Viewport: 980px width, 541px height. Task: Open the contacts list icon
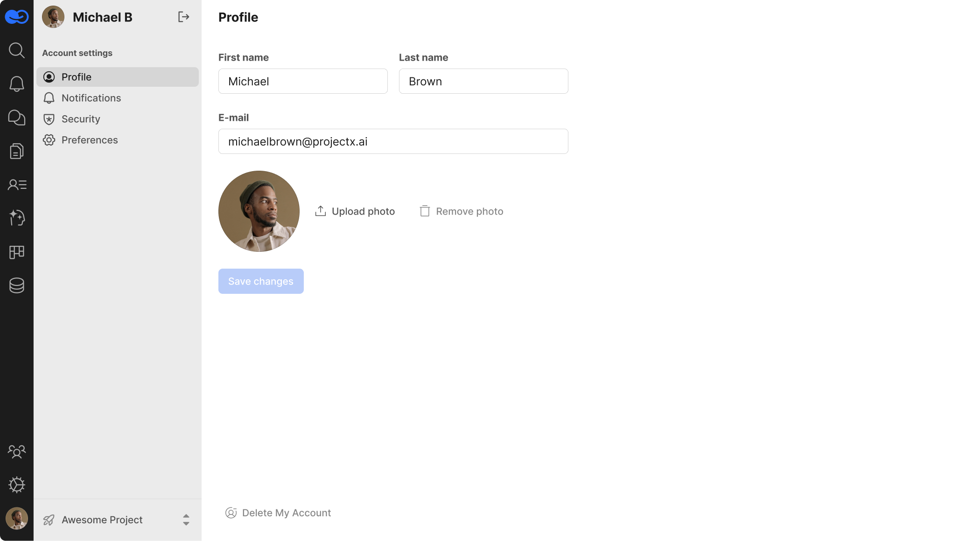(x=17, y=185)
